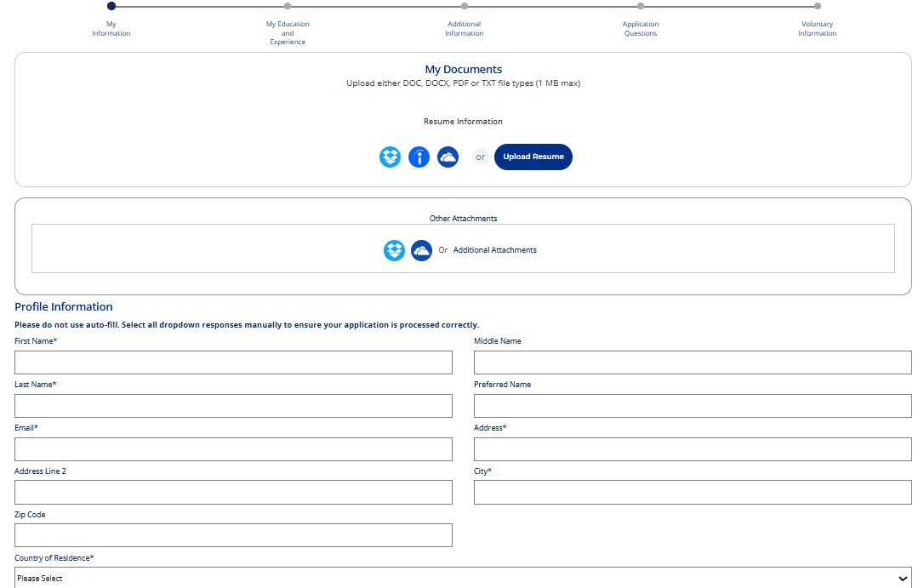Choose the cloud icon in Other Attachments
The height and width of the screenshot is (588, 924).
tap(421, 250)
